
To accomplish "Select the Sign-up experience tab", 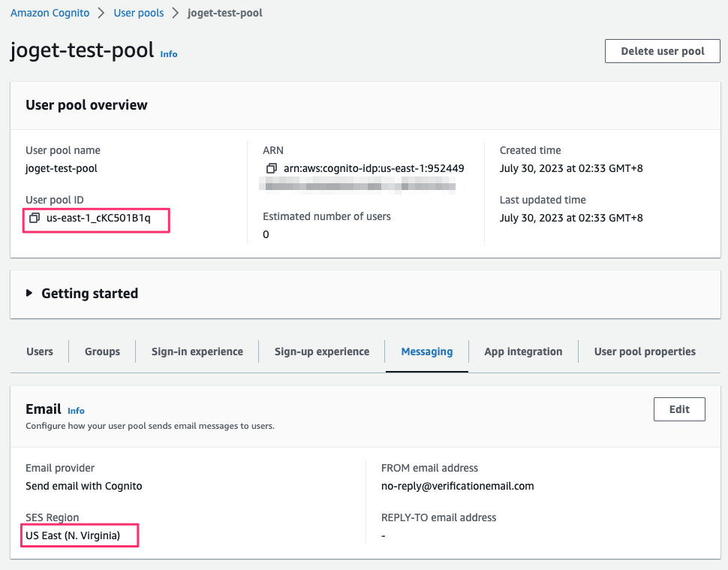I will (x=322, y=351).
